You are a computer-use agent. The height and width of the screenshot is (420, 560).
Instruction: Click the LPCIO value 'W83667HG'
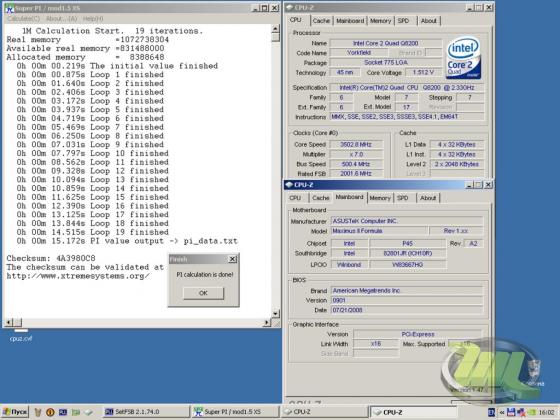408,265
